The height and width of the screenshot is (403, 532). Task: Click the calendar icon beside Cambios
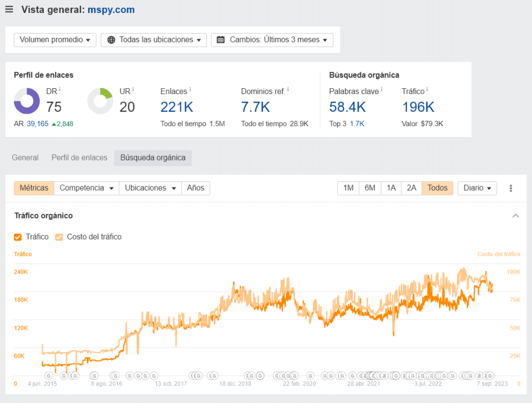click(220, 39)
